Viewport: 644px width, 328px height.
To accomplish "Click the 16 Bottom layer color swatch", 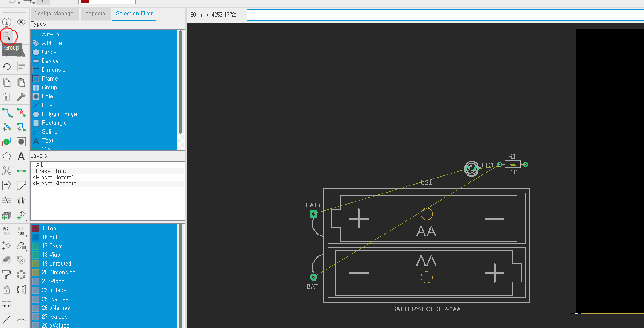I will [36, 237].
